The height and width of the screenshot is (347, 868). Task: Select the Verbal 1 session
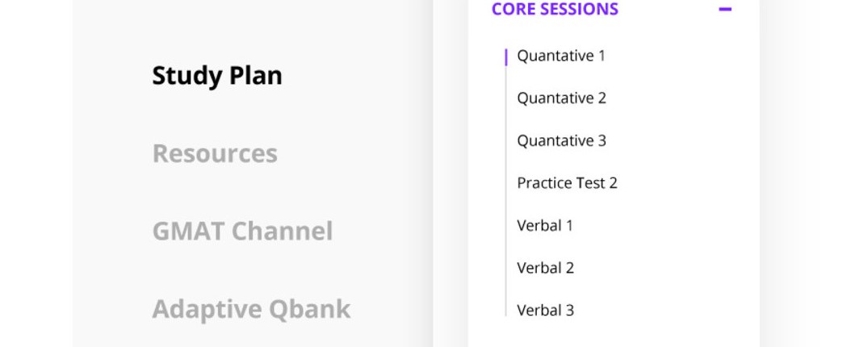545,226
